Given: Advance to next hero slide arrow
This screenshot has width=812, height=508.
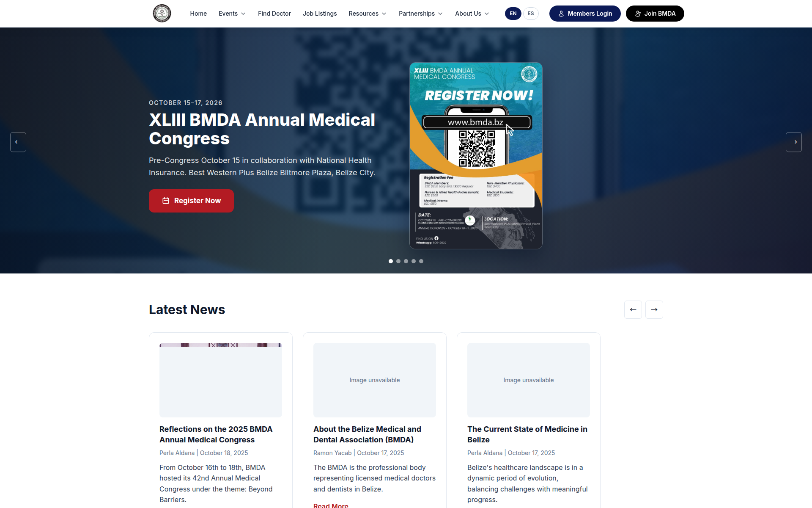Looking at the screenshot, I should (x=794, y=142).
